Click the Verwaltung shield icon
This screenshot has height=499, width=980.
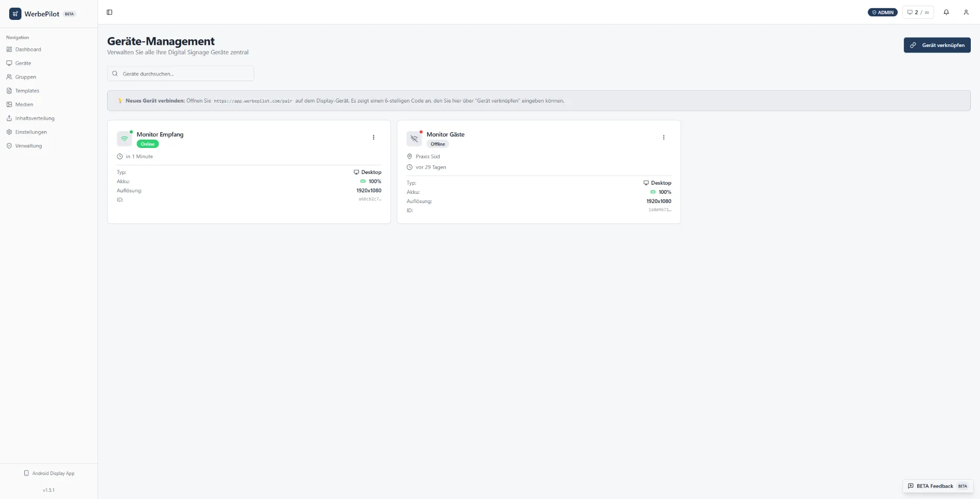9,146
